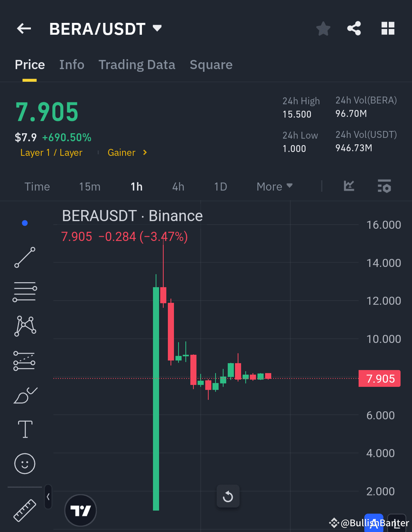Select the 4h timeframe
Screen dimensions: 412x532
pos(178,186)
